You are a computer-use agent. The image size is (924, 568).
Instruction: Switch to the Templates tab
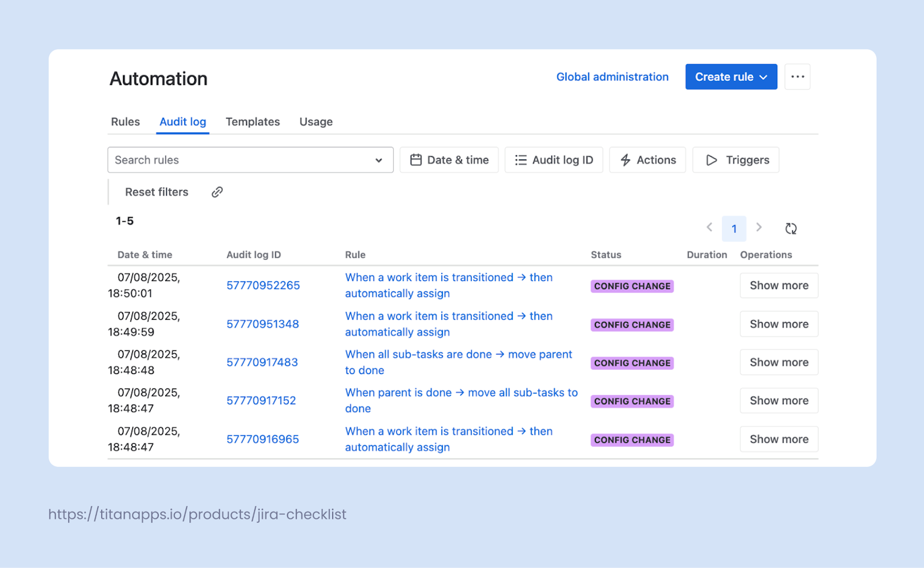click(252, 122)
